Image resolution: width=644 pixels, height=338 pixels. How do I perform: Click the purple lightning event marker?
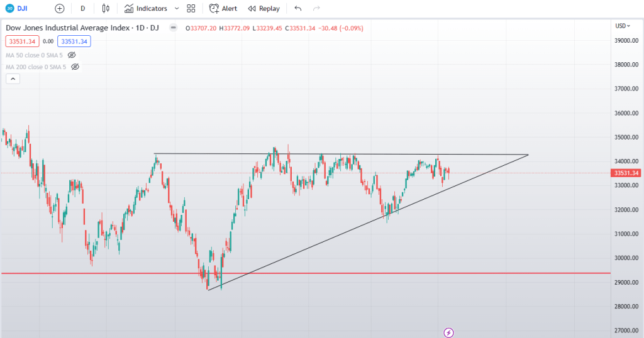[x=449, y=332]
